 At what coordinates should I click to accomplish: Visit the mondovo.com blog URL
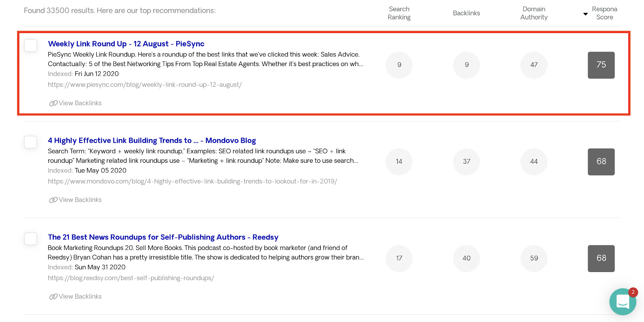click(x=192, y=181)
